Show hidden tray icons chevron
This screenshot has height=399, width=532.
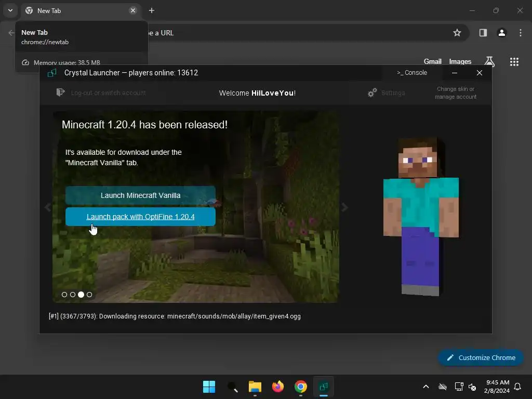pyautogui.click(x=426, y=387)
